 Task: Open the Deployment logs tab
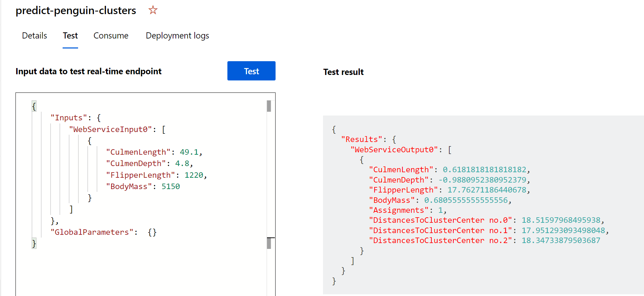click(178, 36)
